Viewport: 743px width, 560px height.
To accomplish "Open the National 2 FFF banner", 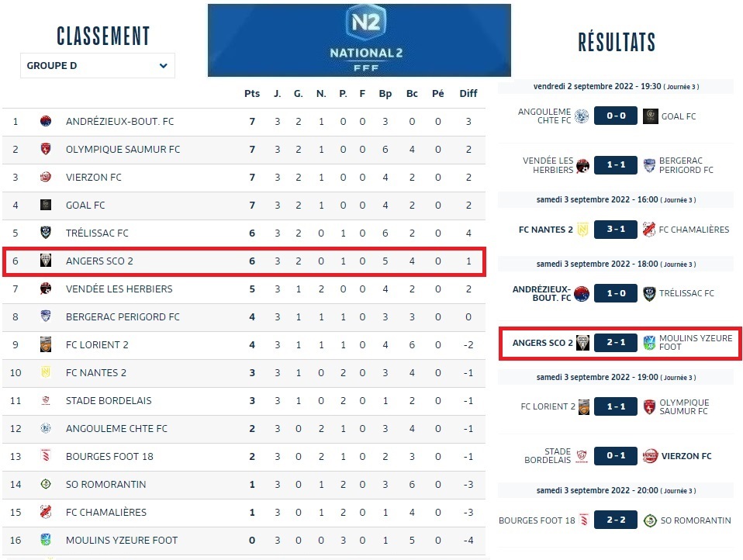I will (x=359, y=40).
